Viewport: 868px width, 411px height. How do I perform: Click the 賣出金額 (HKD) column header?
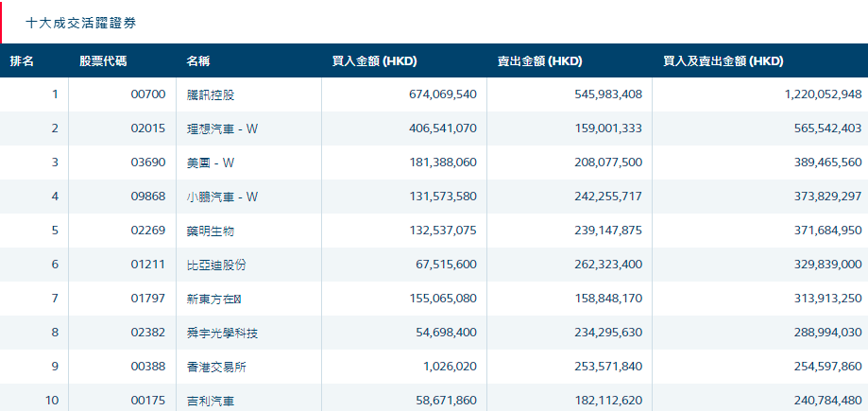[539, 61]
